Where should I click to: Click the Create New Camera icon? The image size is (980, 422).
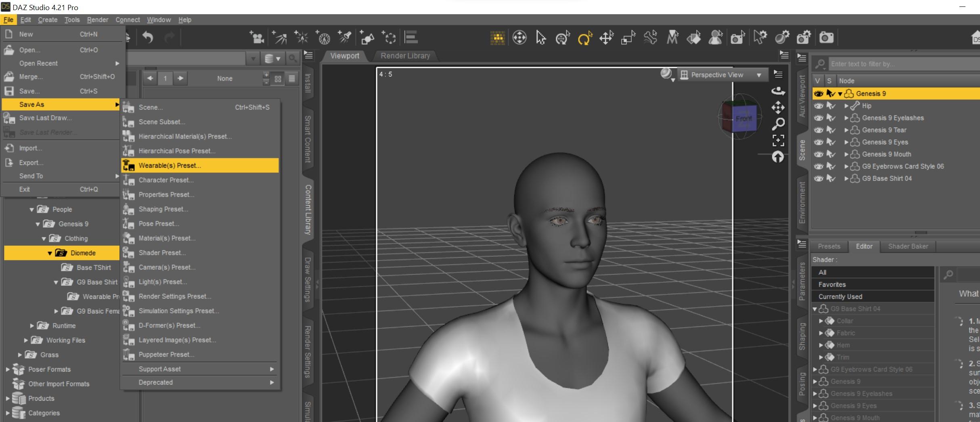point(256,38)
